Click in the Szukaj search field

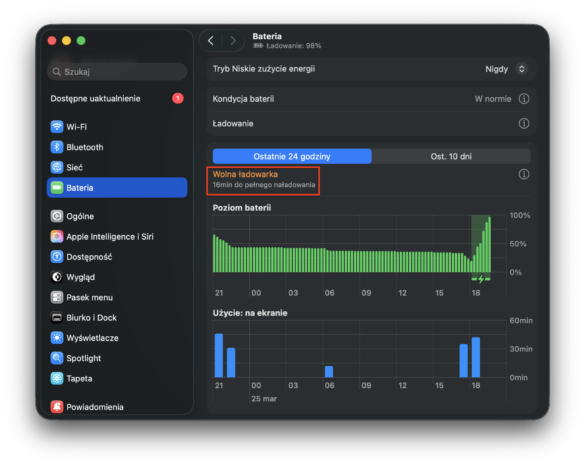tap(117, 72)
